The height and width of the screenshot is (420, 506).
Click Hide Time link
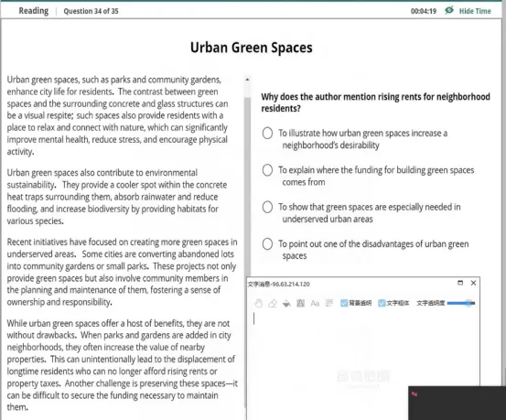coord(475,11)
